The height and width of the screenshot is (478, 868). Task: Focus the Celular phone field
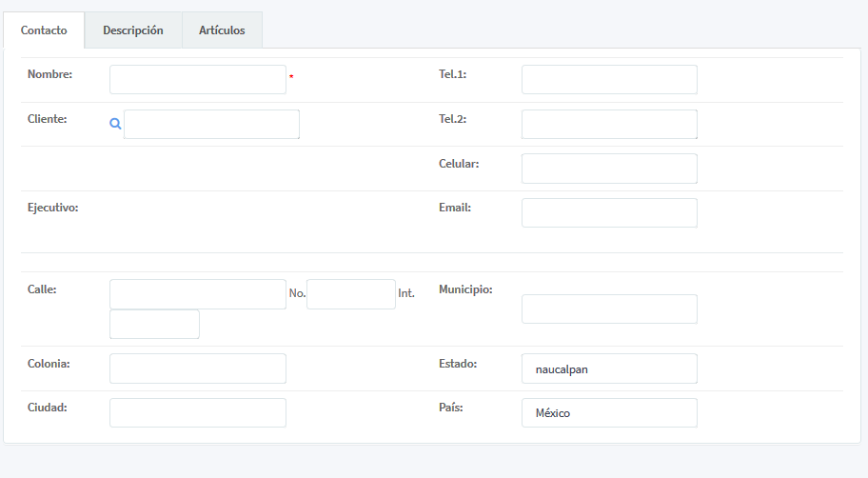pos(609,169)
